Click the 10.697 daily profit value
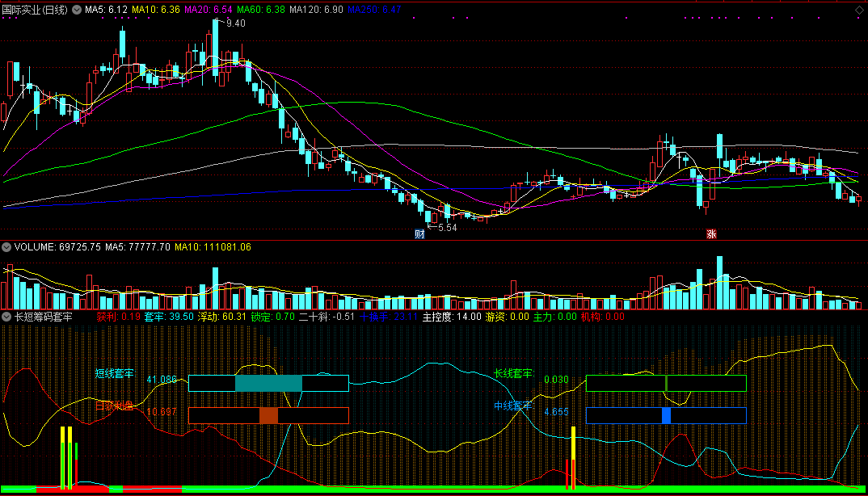 tap(162, 412)
